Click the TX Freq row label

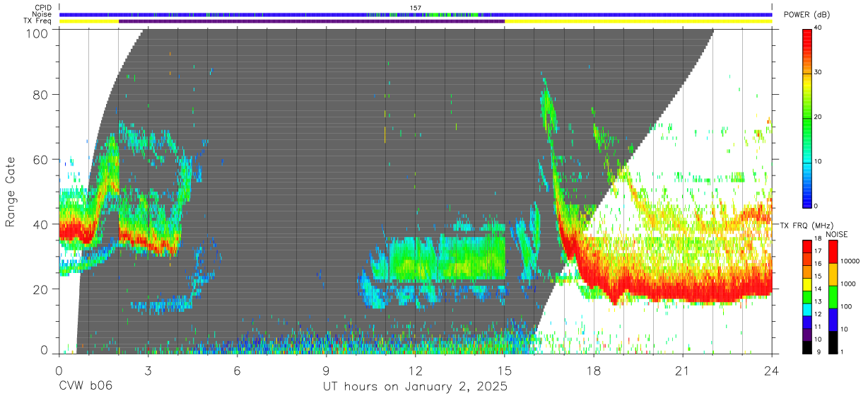(37, 21)
